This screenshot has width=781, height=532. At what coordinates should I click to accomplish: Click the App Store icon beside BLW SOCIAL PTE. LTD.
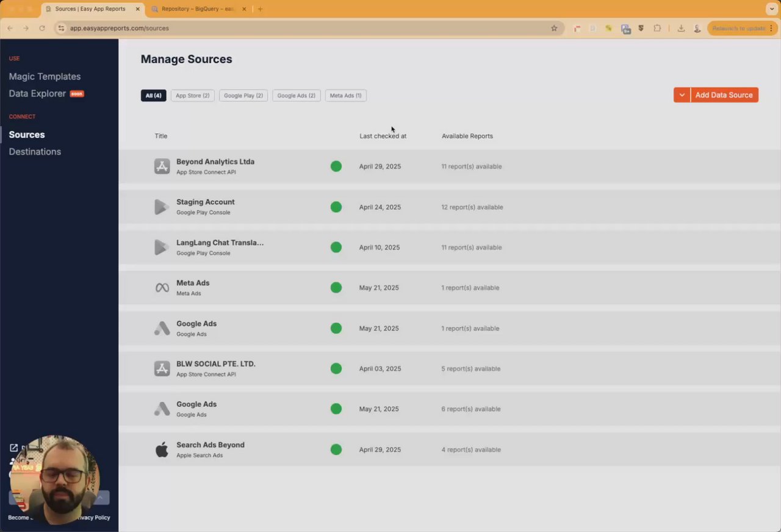click(x=162, y=368)
